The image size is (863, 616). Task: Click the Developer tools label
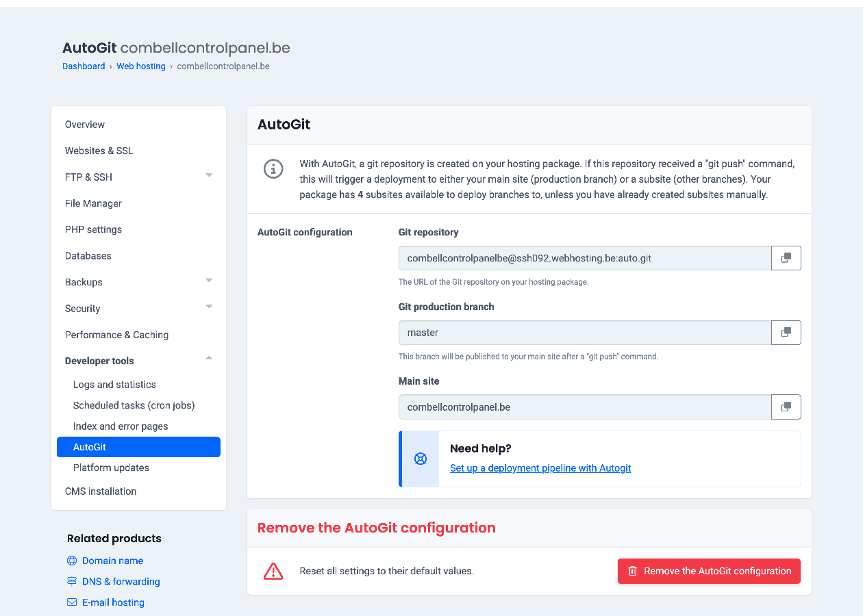[x=99, y=361]
